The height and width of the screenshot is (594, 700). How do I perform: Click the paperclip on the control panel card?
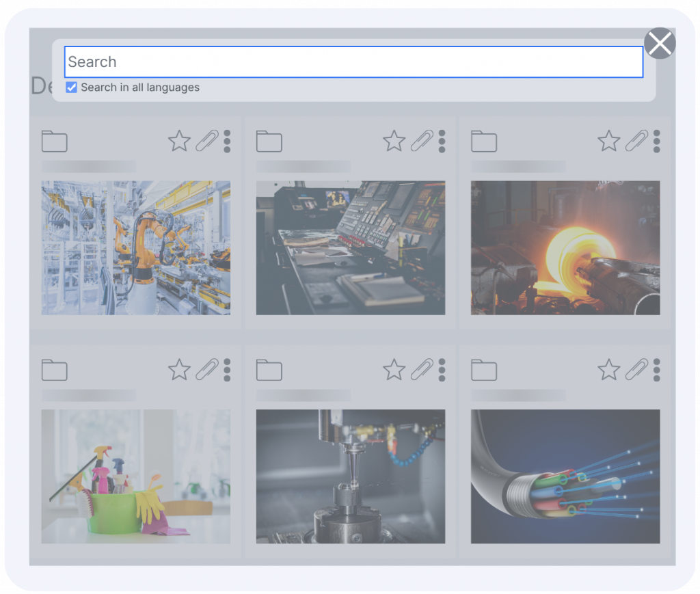[422, 141]
